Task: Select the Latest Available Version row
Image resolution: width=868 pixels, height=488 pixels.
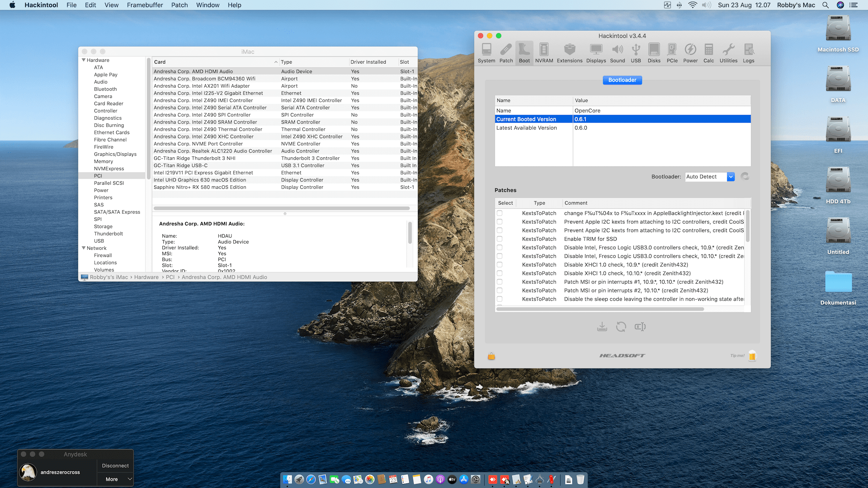Action: [623, 128]
